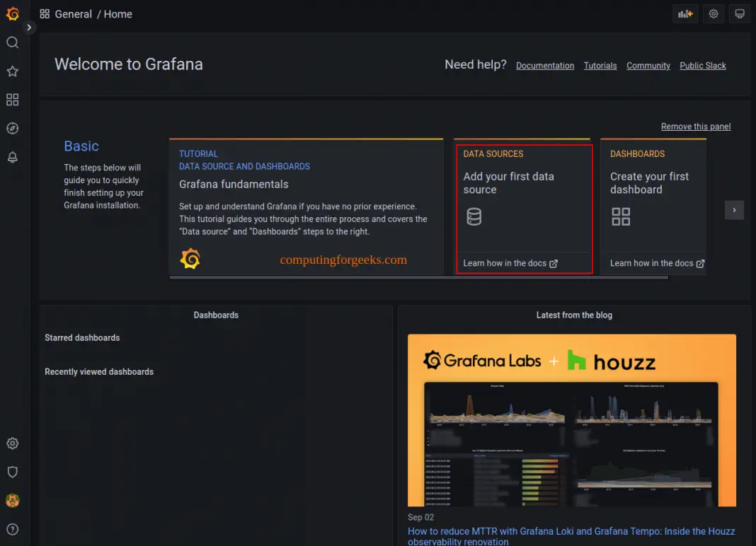Expand the sidebar with the chevron toggle
756x546 pixels.
pos(29,28)
